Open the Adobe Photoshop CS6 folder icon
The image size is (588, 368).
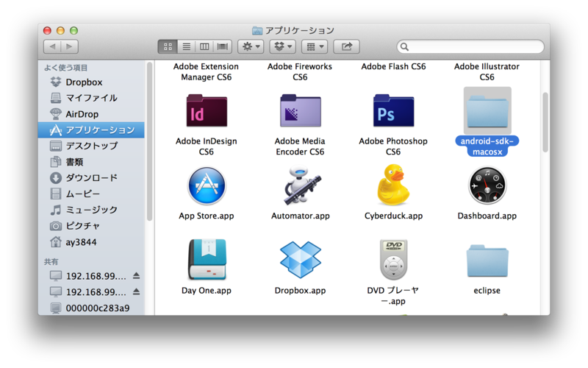coord(393,110)
